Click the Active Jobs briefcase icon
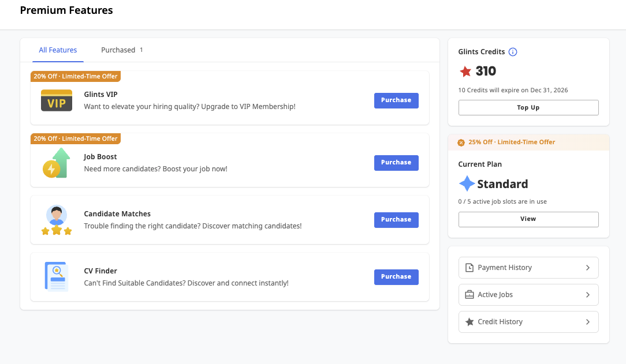The width and height of the screenshot is (626, 364). (x=469, y=295)
